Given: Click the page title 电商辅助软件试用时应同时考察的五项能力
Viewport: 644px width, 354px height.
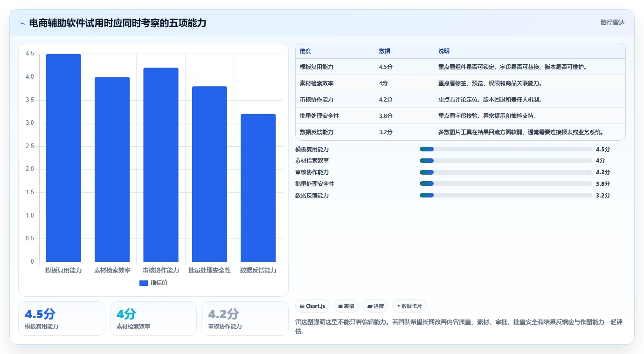Looking at the screenshot, I should click(118, 23).
